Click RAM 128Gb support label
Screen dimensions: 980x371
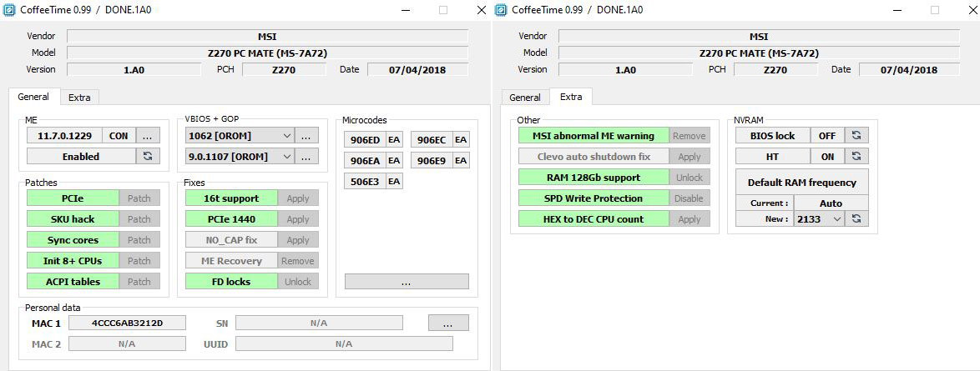click(594, 178)
